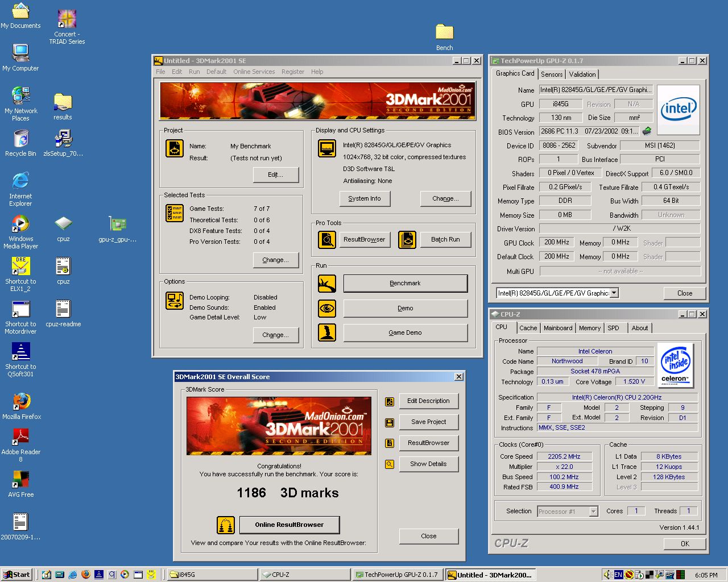Image resolution: width=728 pixels, height=582 pixels.
Task: Open the Bench folder on desktop
Action: click(444, 32)
